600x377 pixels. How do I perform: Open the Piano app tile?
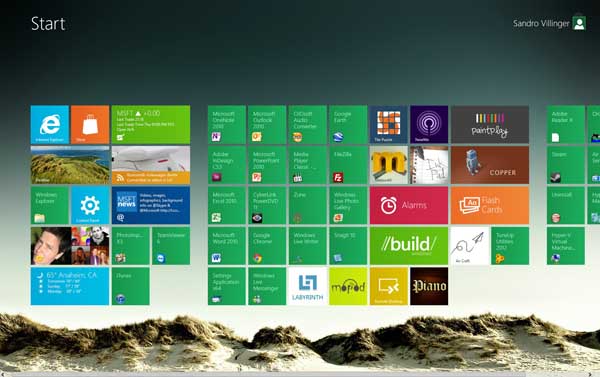(x=429, y=286)
